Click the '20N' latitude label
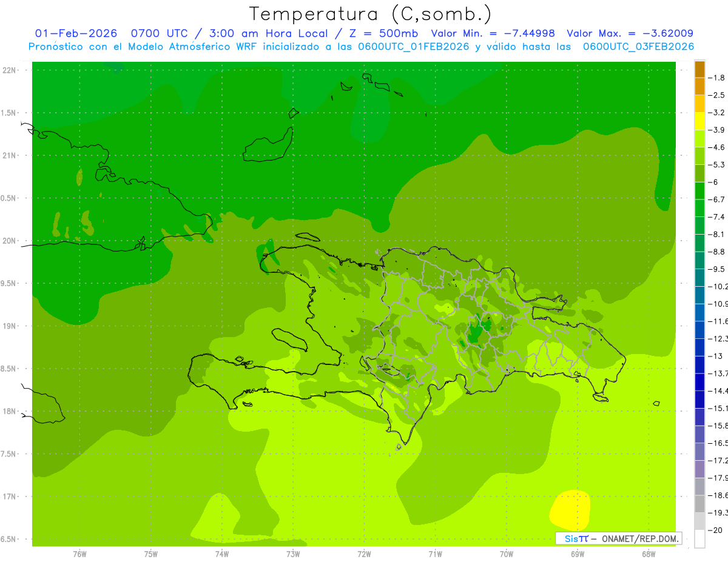Screen dimensions: 728x562 [8, 241]
